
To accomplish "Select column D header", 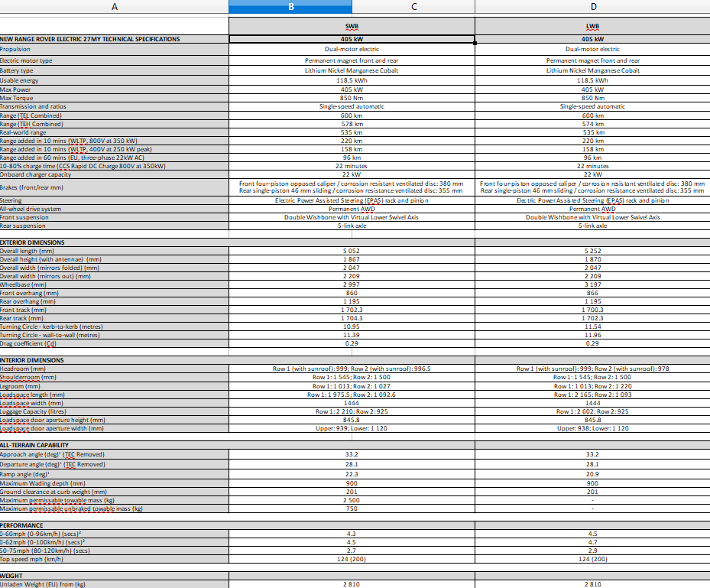I will tap(593, 6).
